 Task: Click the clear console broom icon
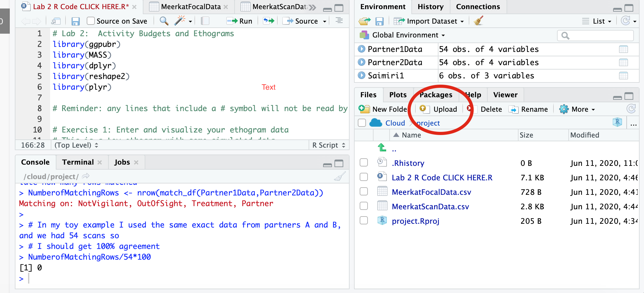(x=340, y=177)
